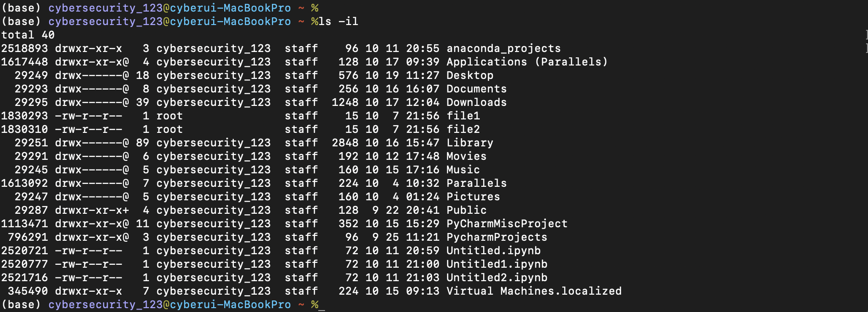The height and width of the screenshot is (312, 868).
Task: Select PyCharmMiscProject directory name
Action: pos(507,224)
